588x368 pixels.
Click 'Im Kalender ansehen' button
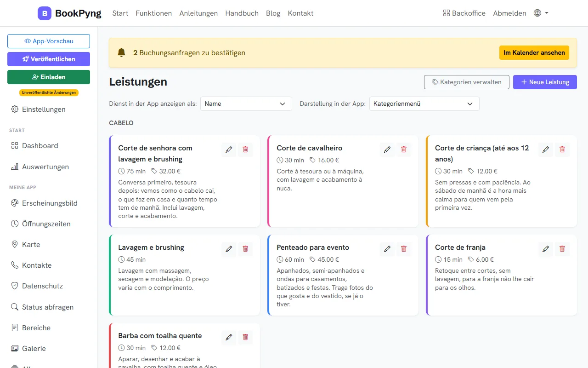[534, 52]
